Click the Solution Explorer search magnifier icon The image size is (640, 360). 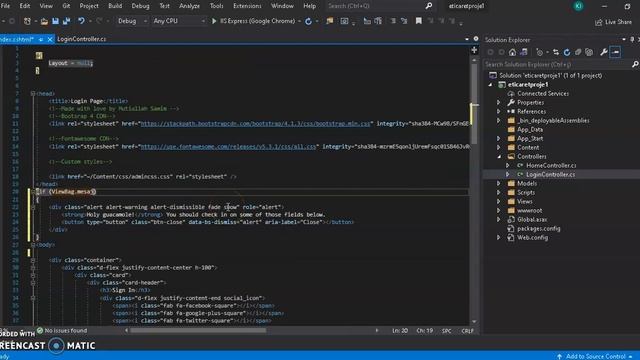635,64
